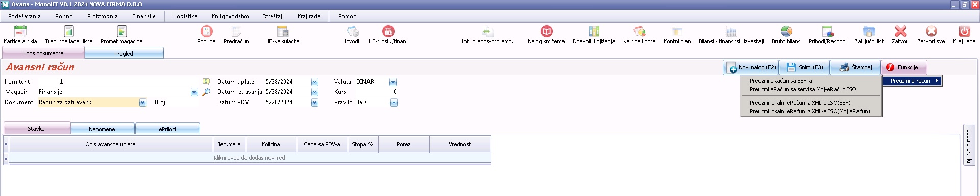Viewport: 980px width, 196px height.
Task: Select the Stavke tab
Action: coord(36,129)
